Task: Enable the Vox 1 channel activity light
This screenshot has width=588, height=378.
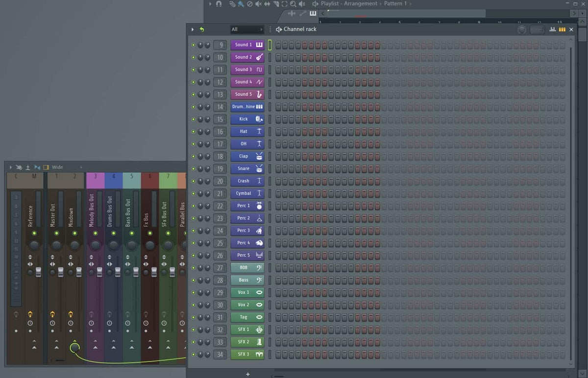Action: (193, 292)
